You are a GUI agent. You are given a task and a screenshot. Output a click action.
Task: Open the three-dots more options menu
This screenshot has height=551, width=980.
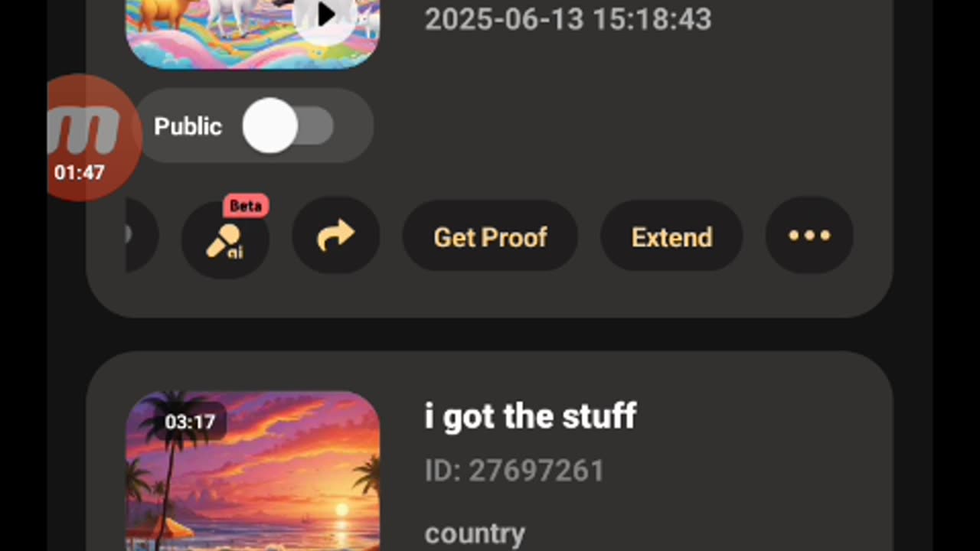coord(809,236)
